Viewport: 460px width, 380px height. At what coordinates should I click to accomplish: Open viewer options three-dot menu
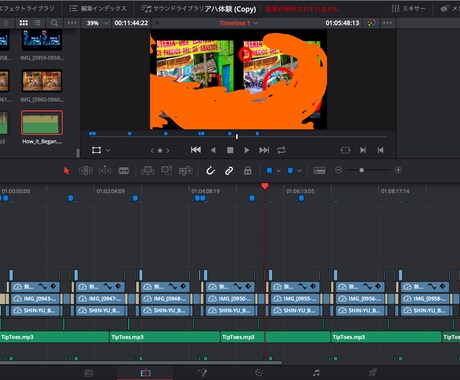point(387,23)
